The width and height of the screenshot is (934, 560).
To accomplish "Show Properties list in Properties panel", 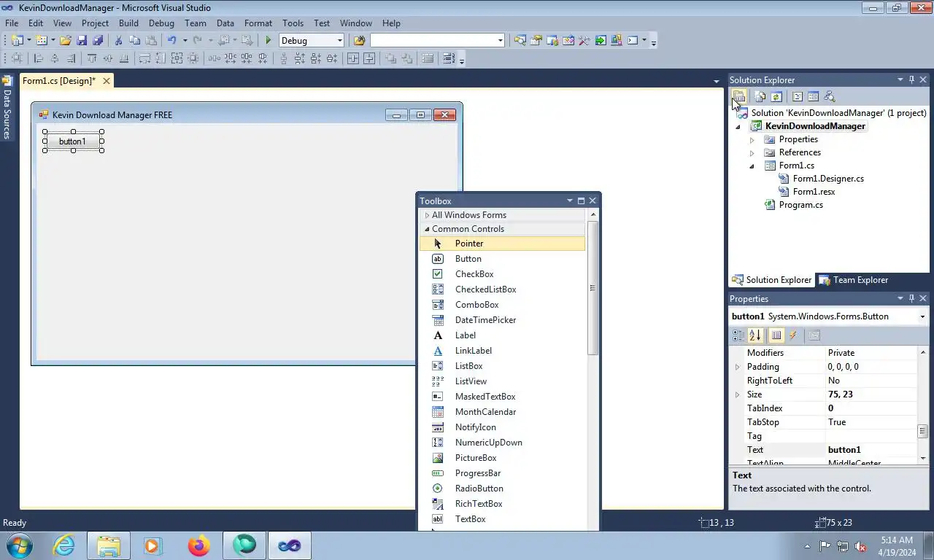I will [x=776, y=335].
